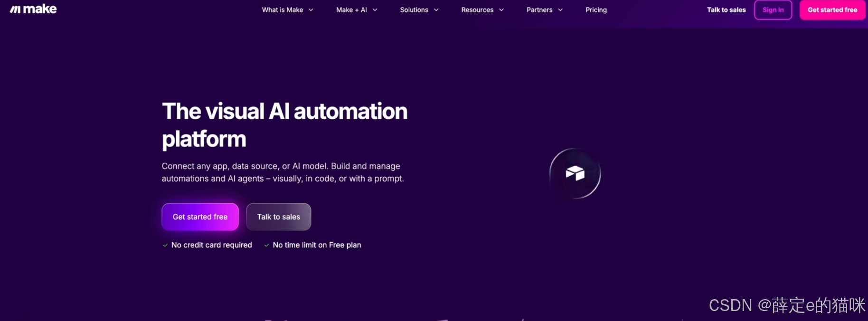
Task: Click the Sign in button
Action: 773,10
